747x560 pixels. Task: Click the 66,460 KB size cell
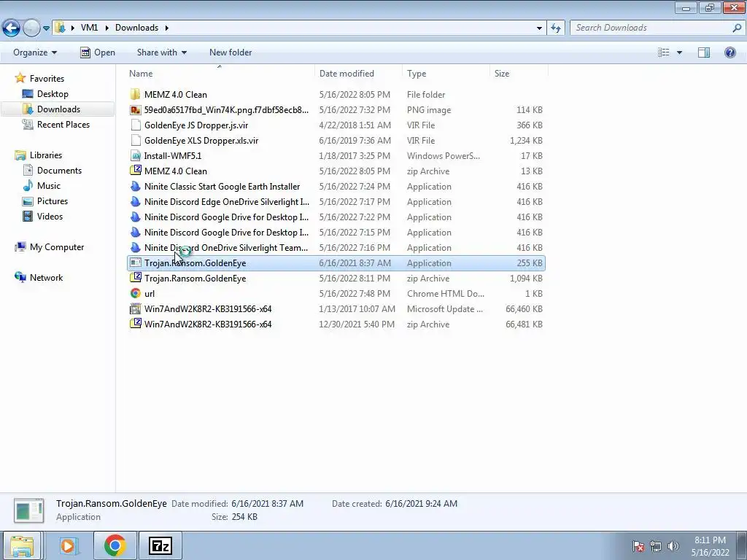pyautogui.click(x=524, y=309)
